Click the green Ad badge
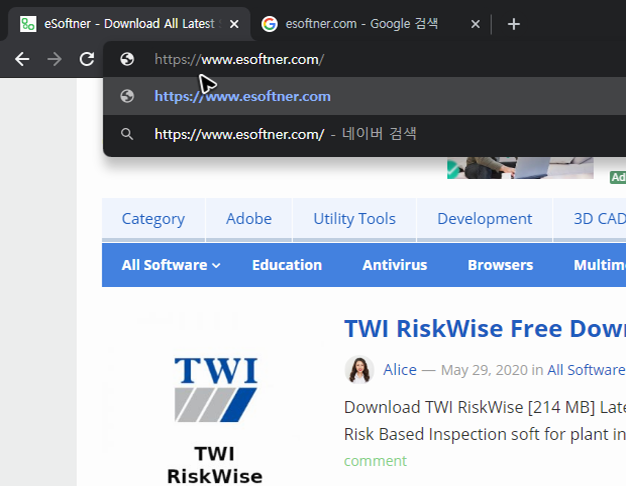This screenshot has width=626, height=486. [x=618, y=177]
